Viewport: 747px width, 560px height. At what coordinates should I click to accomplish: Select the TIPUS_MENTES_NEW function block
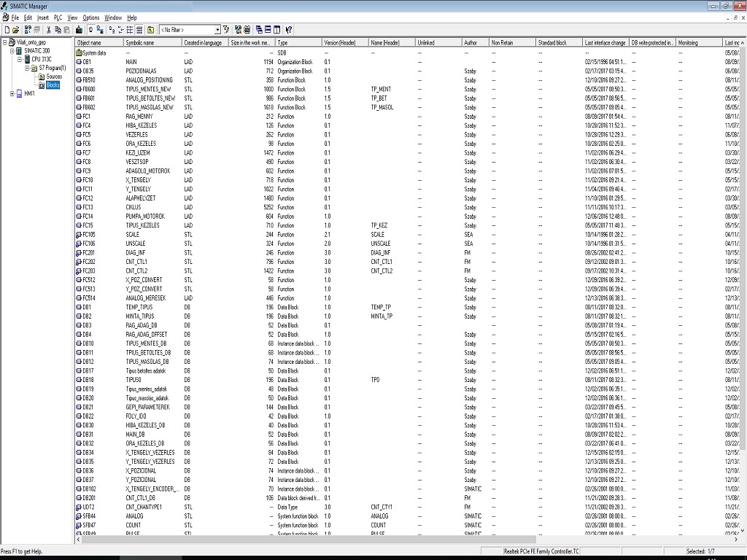pyautogui.click(x=407, y=89)
